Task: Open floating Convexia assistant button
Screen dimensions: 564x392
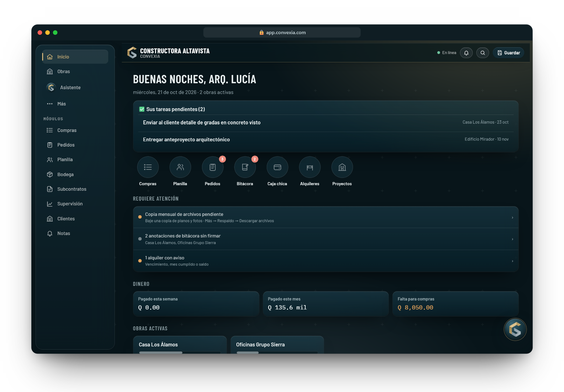Action: point(515,329)
